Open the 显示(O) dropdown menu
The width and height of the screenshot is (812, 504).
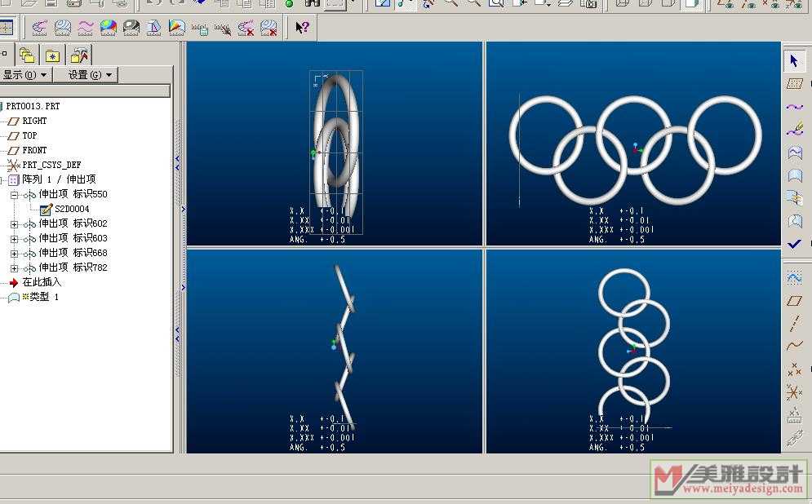[x=24, y=75]
